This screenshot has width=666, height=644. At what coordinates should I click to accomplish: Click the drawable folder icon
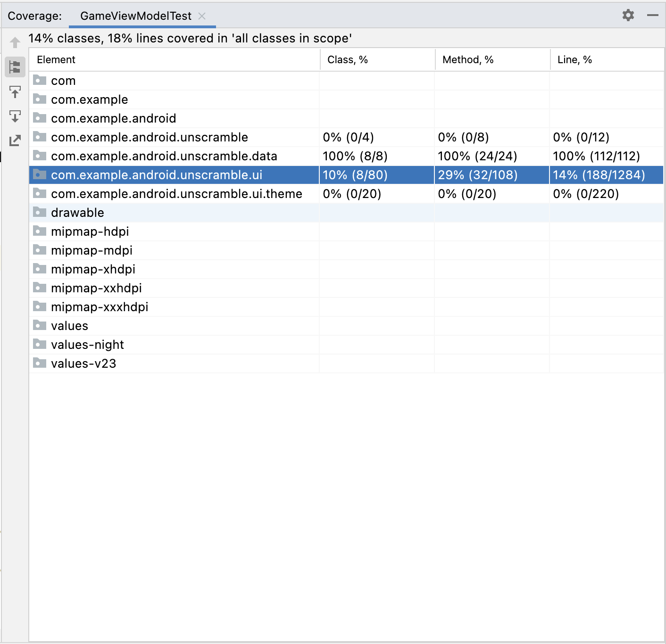pyautogui.click(x=40, y=212)
